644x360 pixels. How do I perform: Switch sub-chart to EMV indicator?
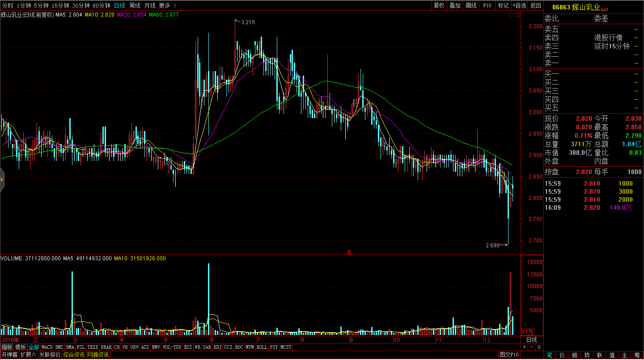(x=156, y=347)
